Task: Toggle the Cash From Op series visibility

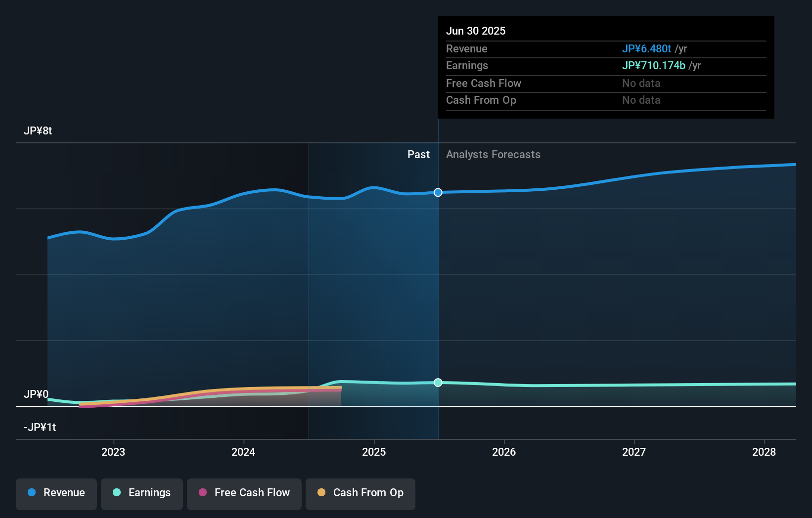Action: coord(360,493)
